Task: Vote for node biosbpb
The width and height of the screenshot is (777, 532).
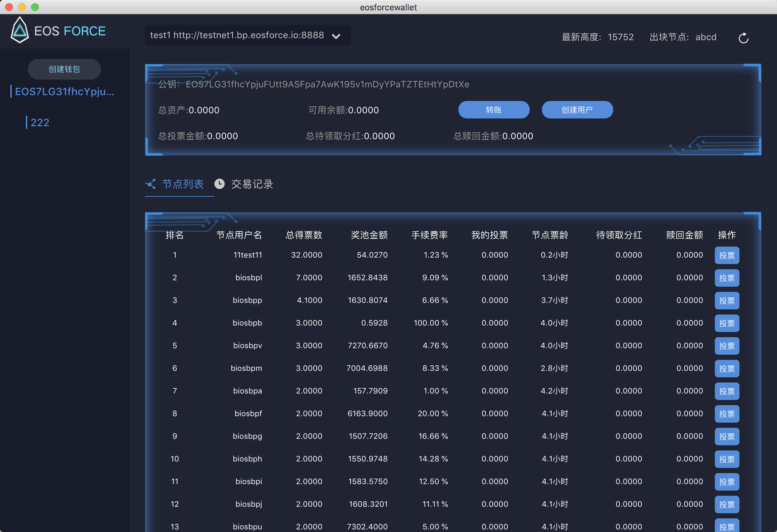Action: (x=726, y=323)
